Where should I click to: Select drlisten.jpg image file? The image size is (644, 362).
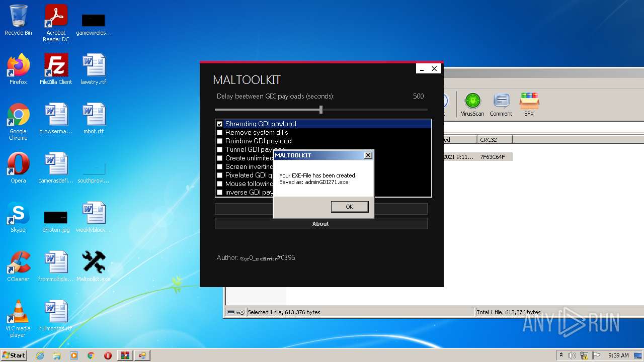point(56,221)
